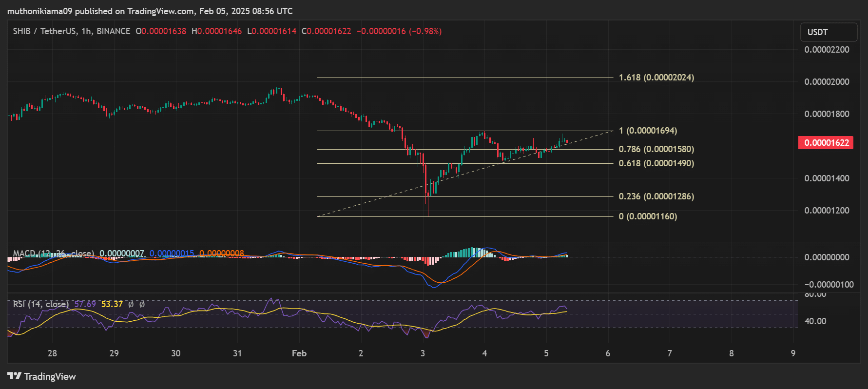Open the USDT currency selector

pyautogui.click(x=829, y=32)
